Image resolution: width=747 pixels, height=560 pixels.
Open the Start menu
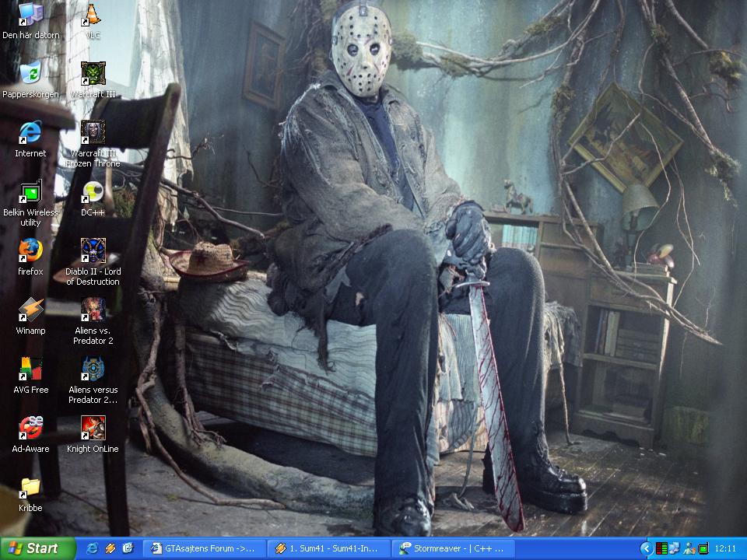click(x=37, y=548)
